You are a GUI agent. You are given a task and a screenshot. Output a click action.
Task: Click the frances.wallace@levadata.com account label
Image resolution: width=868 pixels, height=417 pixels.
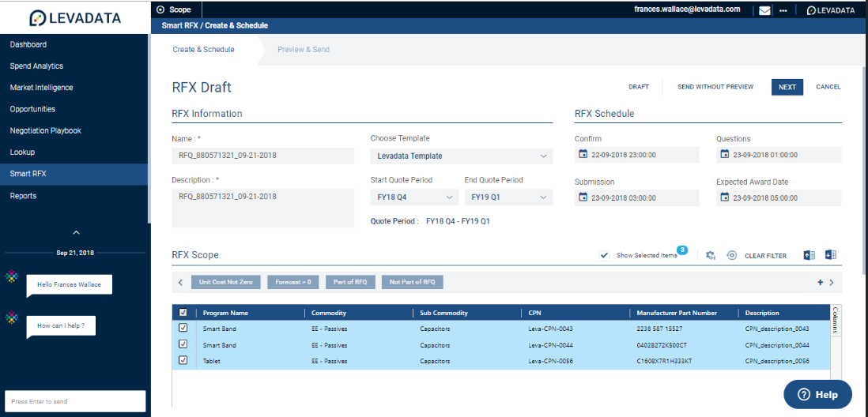687,9
